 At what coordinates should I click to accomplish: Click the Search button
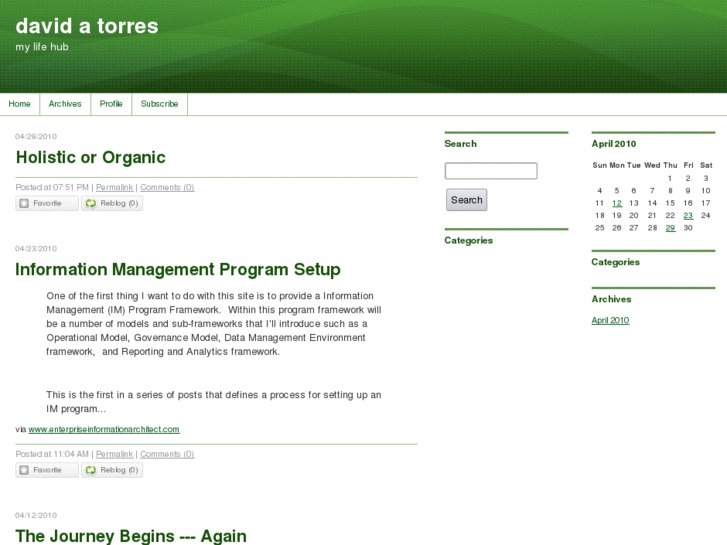[466, 200]
